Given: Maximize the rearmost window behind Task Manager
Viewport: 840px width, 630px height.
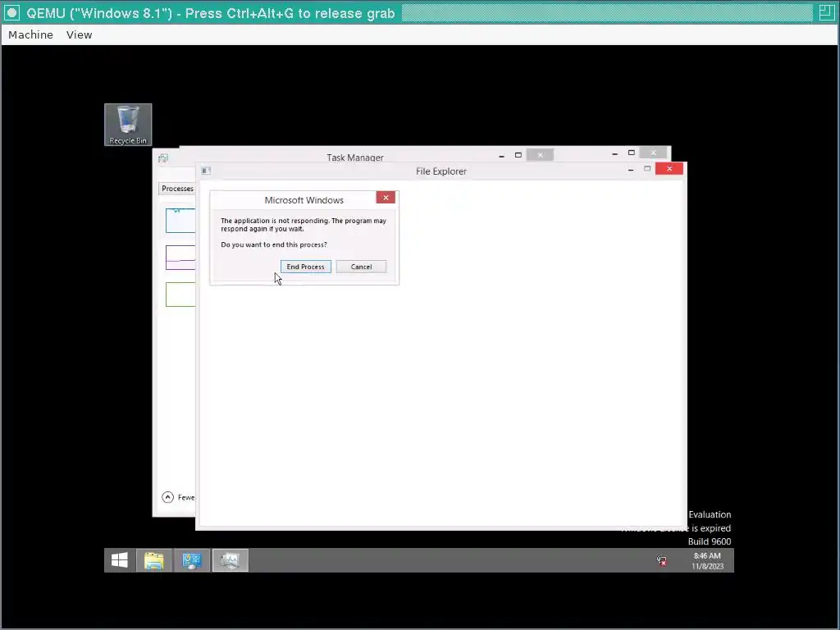Looking at the screenshot, I should pyautogui.click(x=632, y=153).
